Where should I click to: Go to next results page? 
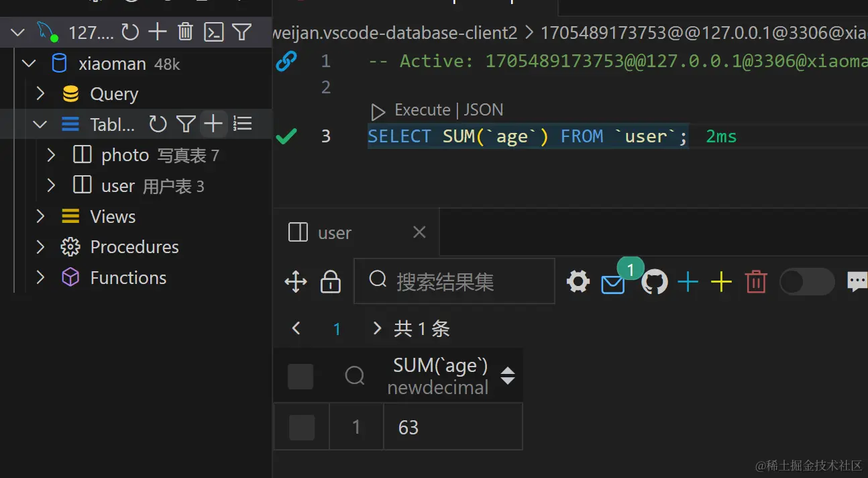pyautogui.click(x=377, y=328)
